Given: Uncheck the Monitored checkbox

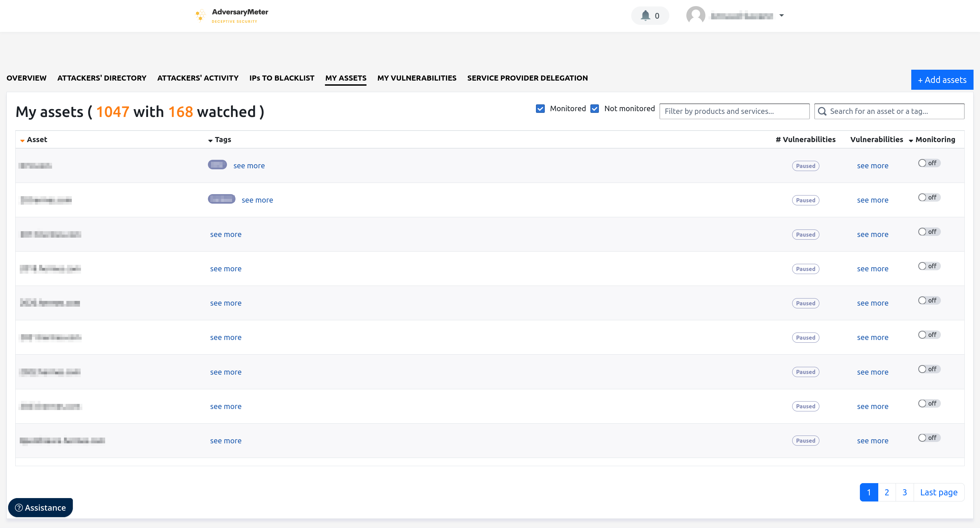Looking at the screenshot, I should [540, 109].
